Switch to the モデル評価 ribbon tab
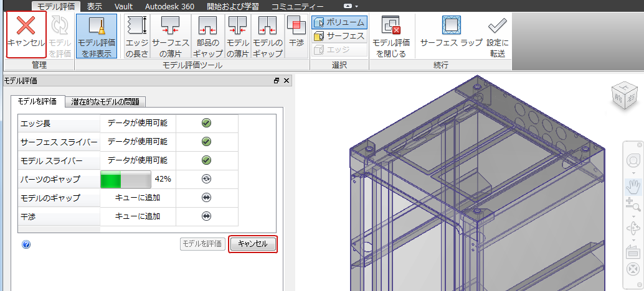644x291 pixels. click(x=56, y=6)
